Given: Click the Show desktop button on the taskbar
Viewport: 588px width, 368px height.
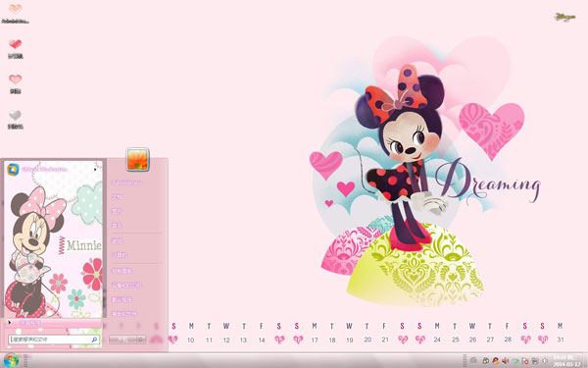Looking at the screenshot, I should tap(585, 360).
